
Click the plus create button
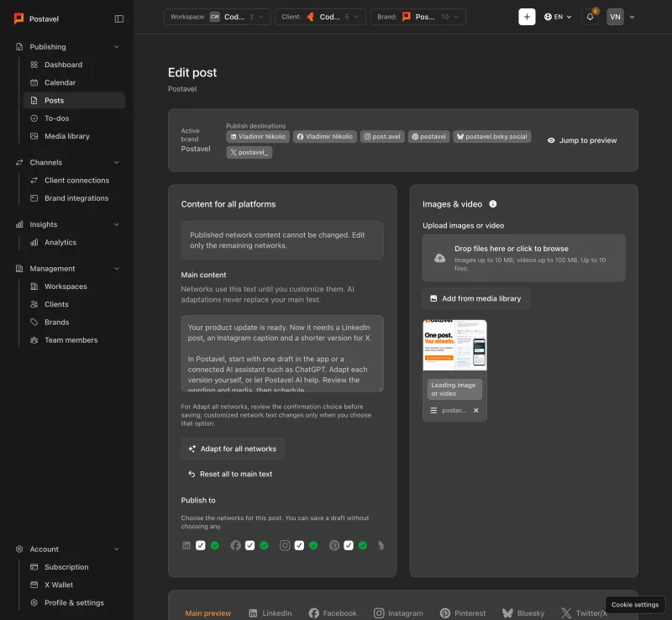click(x=527, y=17)
